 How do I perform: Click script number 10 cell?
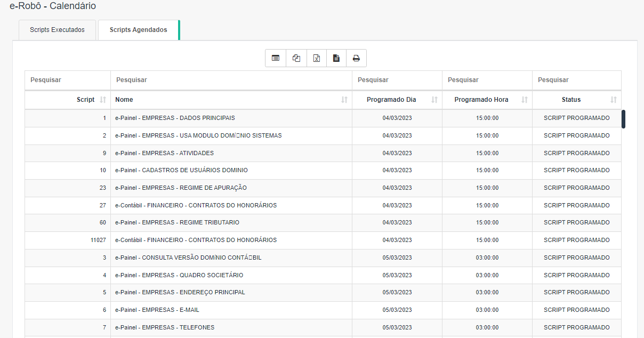point(68,170)
